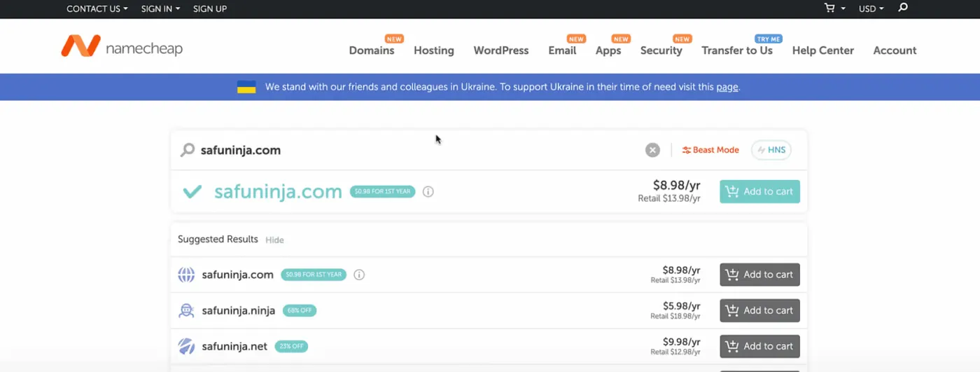
Task: Click the Namecheap logo
Action: click(x=122, y=47)
